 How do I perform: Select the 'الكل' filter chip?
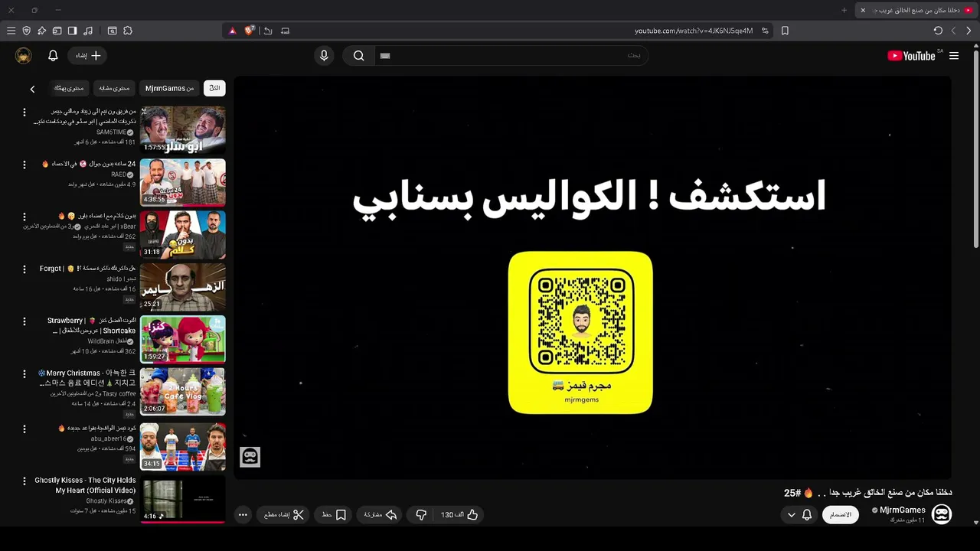(x=214, y=88)
